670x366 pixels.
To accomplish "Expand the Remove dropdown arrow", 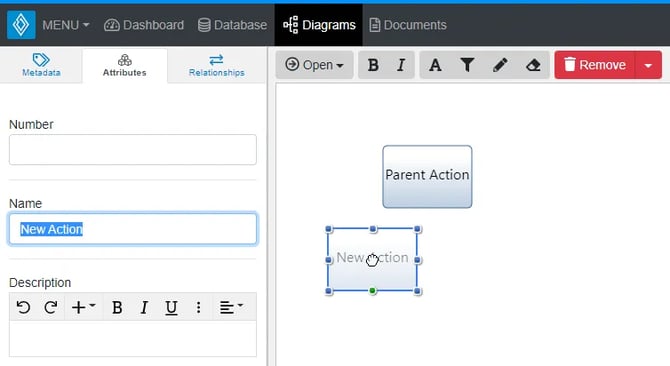I will pos(648,65).
